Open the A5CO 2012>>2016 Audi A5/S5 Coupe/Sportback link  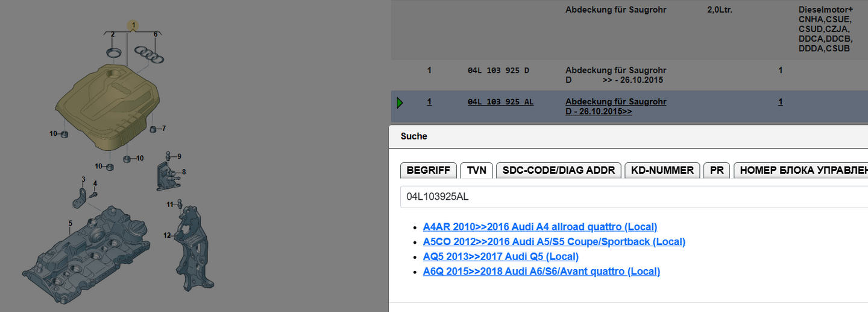(554, 241)
